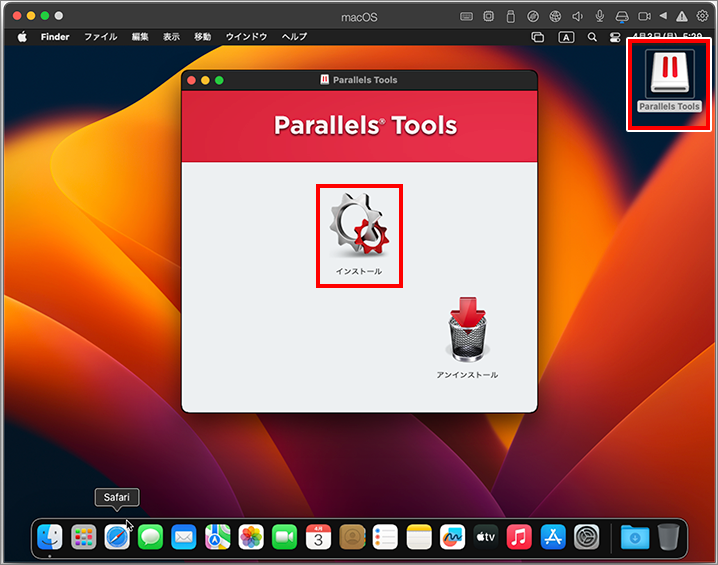Viewport: 718px width, 565px height.
Task: Click the network globe icon in the VM toolbar
Action: (x=555, y=17)
